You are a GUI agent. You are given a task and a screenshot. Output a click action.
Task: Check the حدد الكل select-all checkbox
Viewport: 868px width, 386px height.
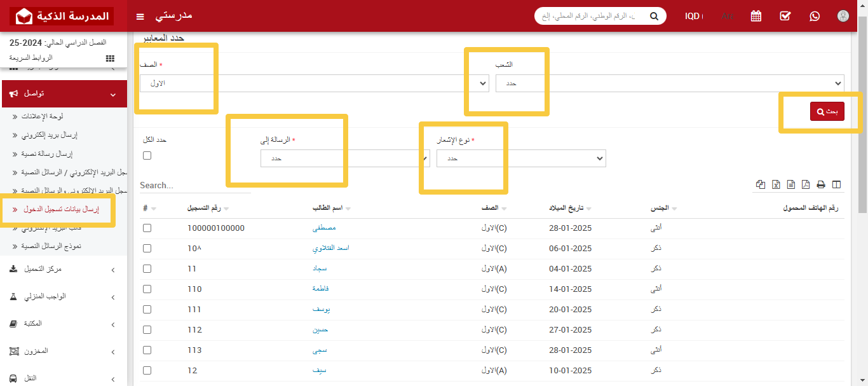point(147,155)
